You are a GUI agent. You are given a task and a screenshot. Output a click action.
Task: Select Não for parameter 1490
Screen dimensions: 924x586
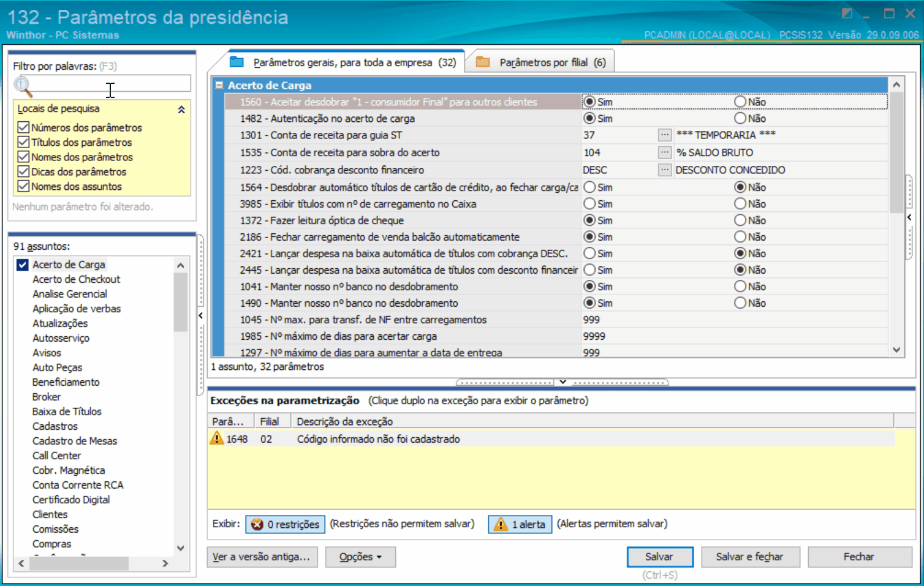pyautogui.click(x=740, y=302)
